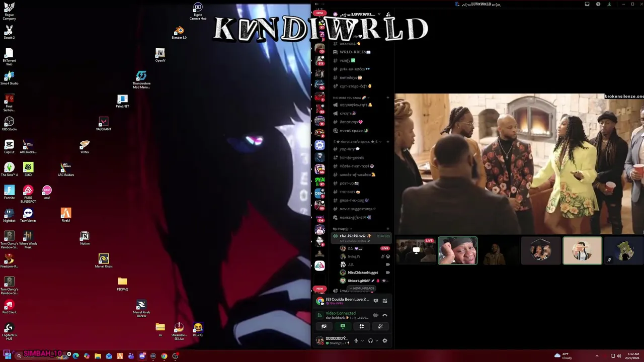
Task: Open the event space channel
Action: pos(354,130)
